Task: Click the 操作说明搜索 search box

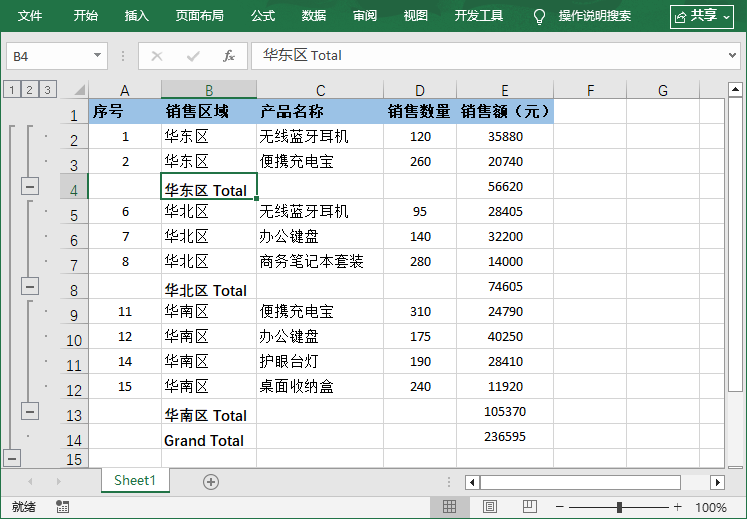Action: click(595, 16)
